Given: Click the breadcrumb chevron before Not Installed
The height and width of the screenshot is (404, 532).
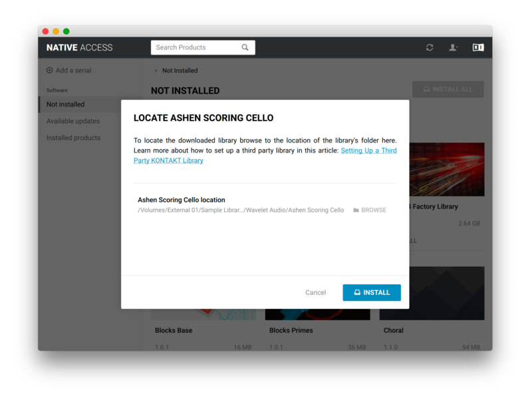Looking at the screenshot, I should (156, 71).
